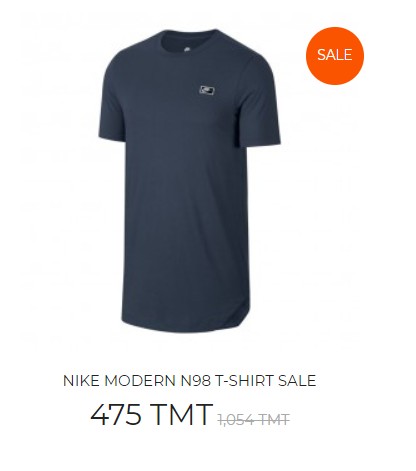Click the word NIKE in the title
Screen dimensions: 416x471
[81, 381]
